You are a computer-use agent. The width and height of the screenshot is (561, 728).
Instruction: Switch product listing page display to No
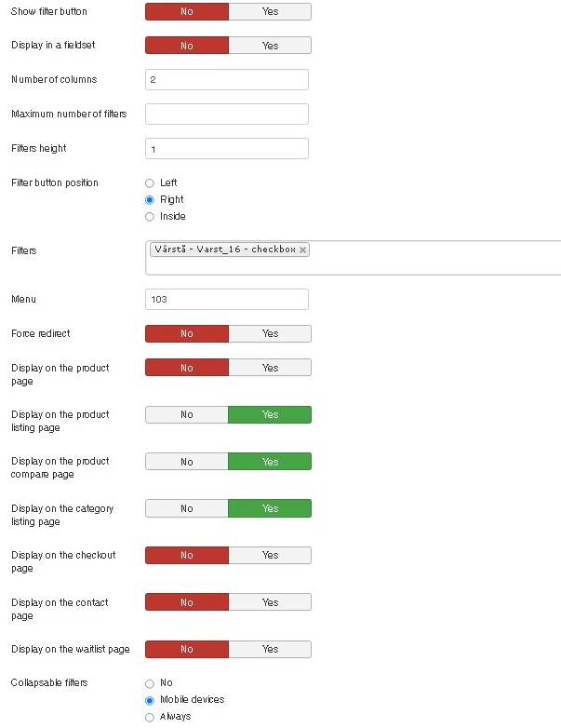tap(187, 414)
